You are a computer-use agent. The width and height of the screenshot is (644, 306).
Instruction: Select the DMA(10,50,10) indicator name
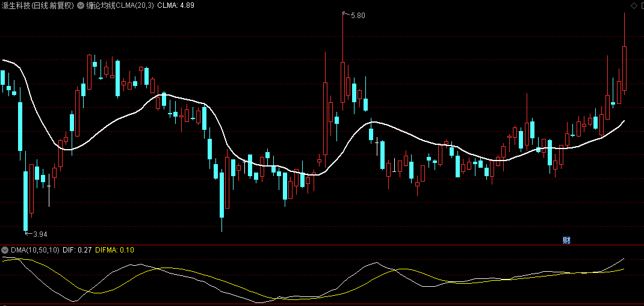(x=35, y=250)
